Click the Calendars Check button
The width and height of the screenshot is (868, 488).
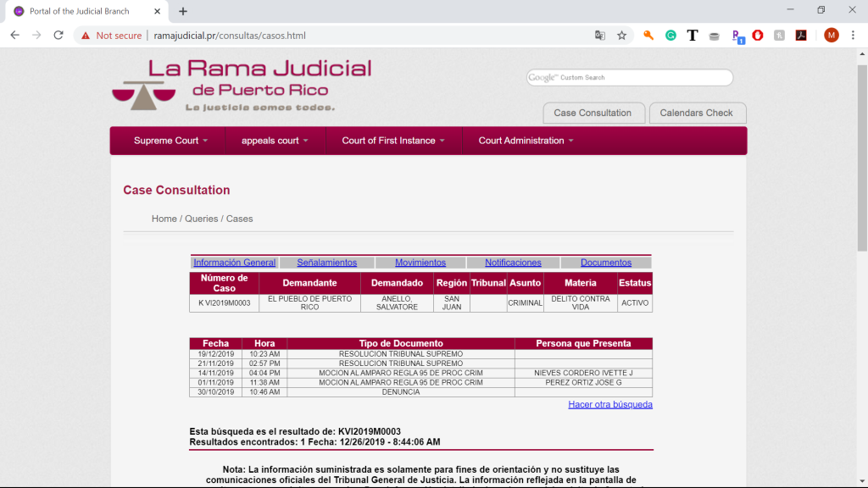tap(696, 113)
